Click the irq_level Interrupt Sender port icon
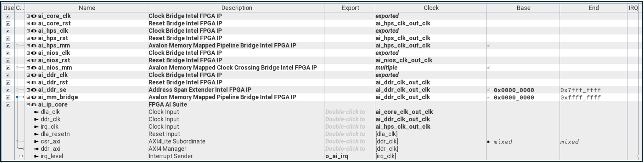The image size is (644, 163). (x=37, y=156)
